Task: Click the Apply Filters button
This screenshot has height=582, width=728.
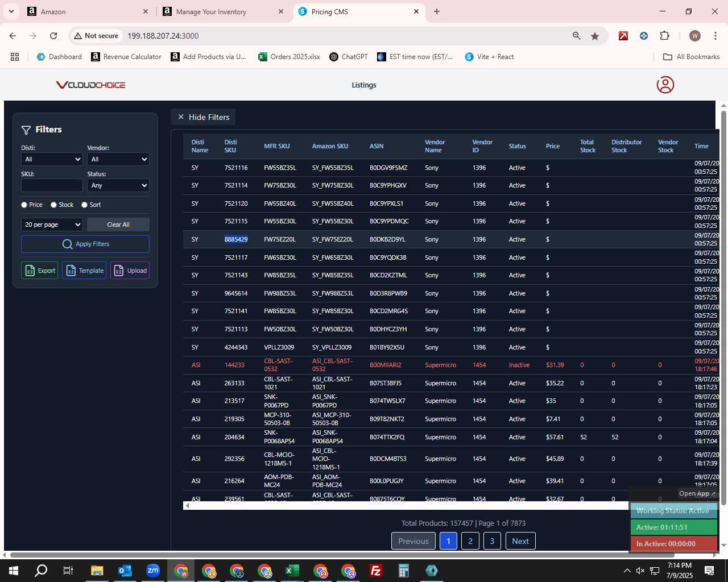Action: (85, 244)
